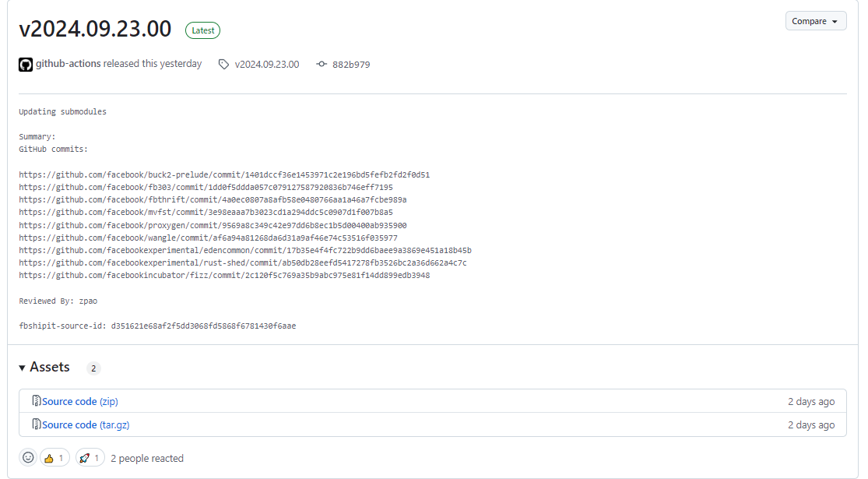Click the buck2-prelude commit URL
Screen dimensions: 868x479
(224, 174)
